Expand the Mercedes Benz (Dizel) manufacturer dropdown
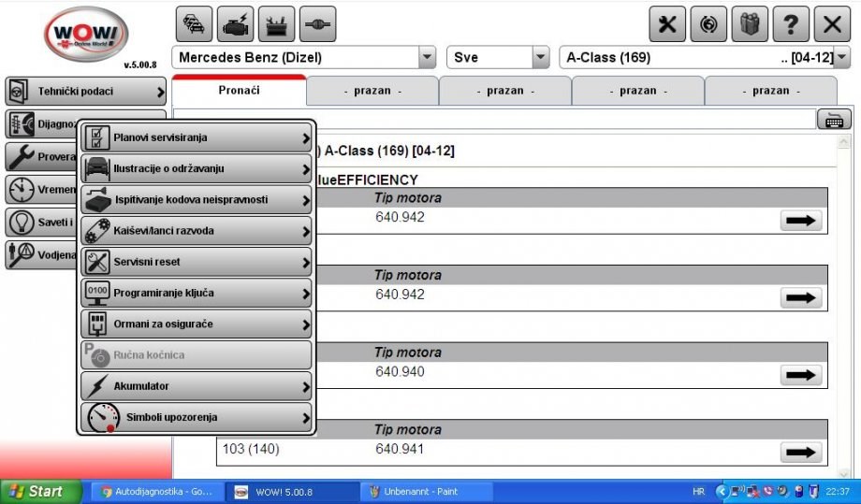The image size is (861, 504). (427, 57)
